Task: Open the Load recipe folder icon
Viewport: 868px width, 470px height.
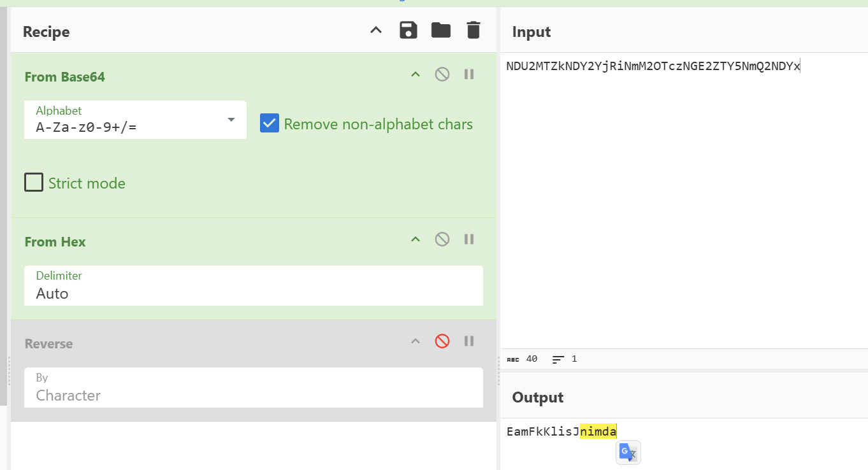Action: pos(441,30)
